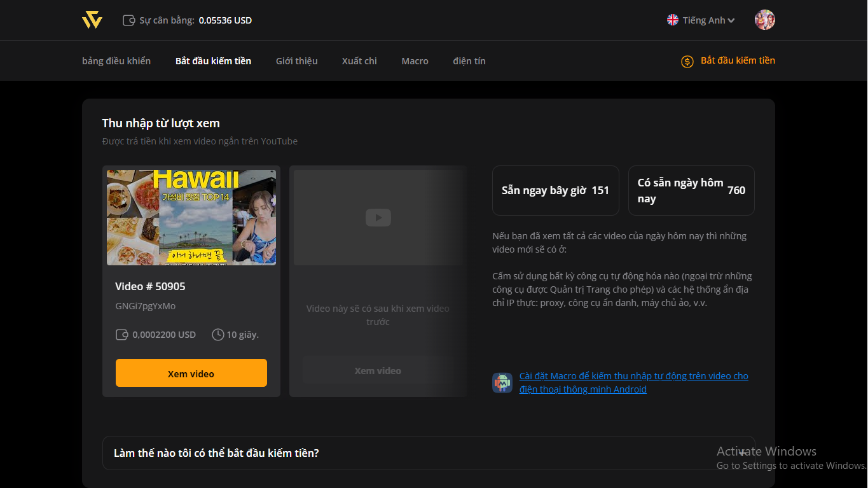Click the Xem video button for Video # 50905
The height and width of the screenshot is (488, 868).
pos(191,372)
